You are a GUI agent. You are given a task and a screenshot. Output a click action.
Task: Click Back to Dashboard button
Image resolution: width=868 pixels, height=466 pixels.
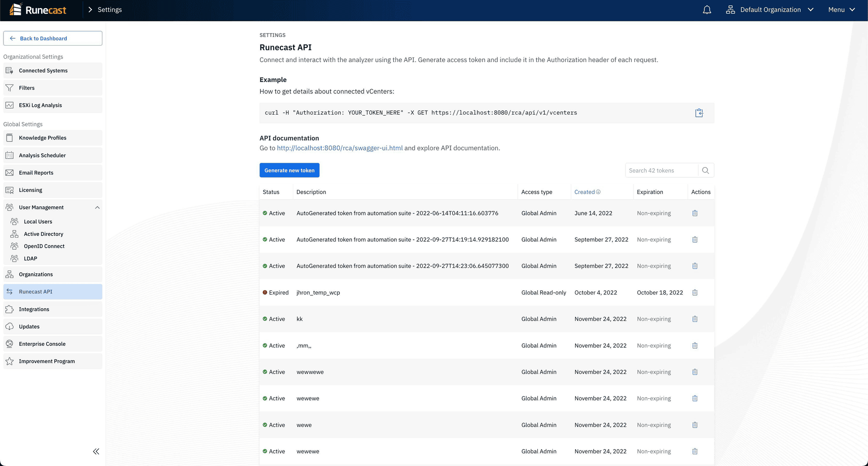click(53, 38)
